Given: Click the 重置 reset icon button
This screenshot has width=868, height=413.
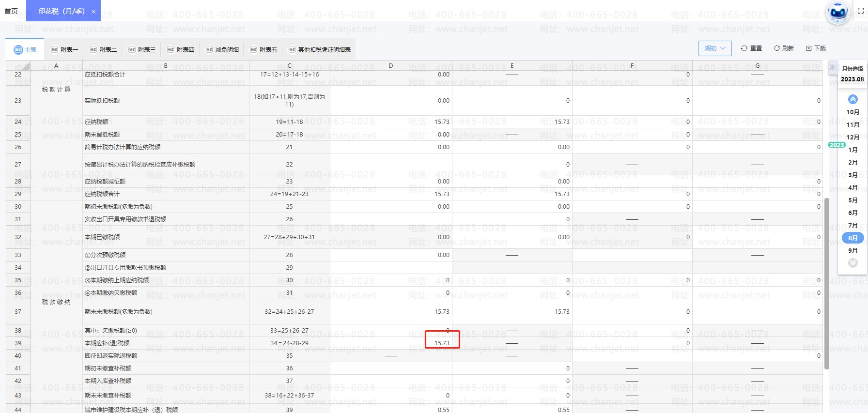Looking at the screenshot, I should click(x=751, y=48).
